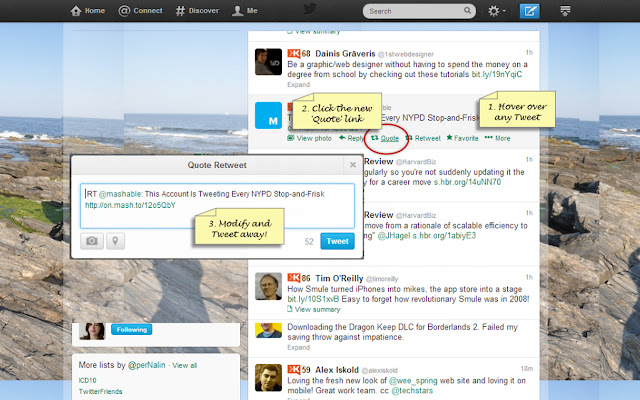Toggle the Following button
This screenshot has height=400, width=640.
131,329
